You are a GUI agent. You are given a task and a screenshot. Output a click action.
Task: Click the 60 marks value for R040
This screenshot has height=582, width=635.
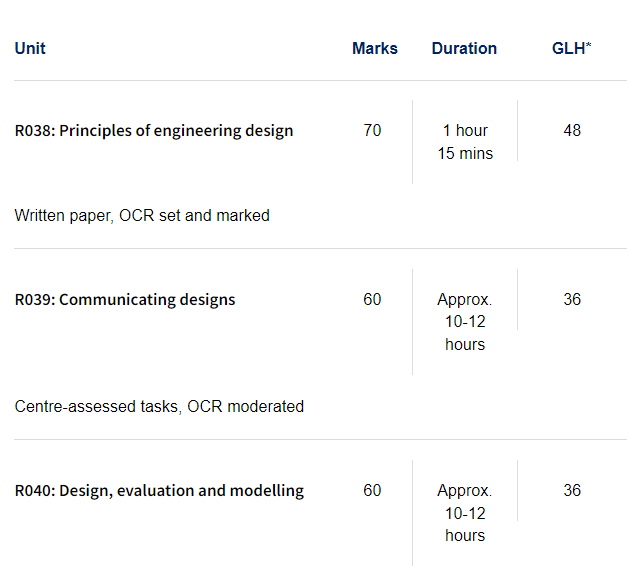372,490
